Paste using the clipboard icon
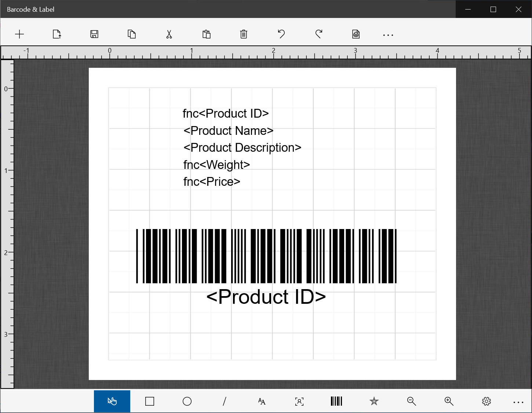Viewport: 532px width, 413px height. point(207,34)
